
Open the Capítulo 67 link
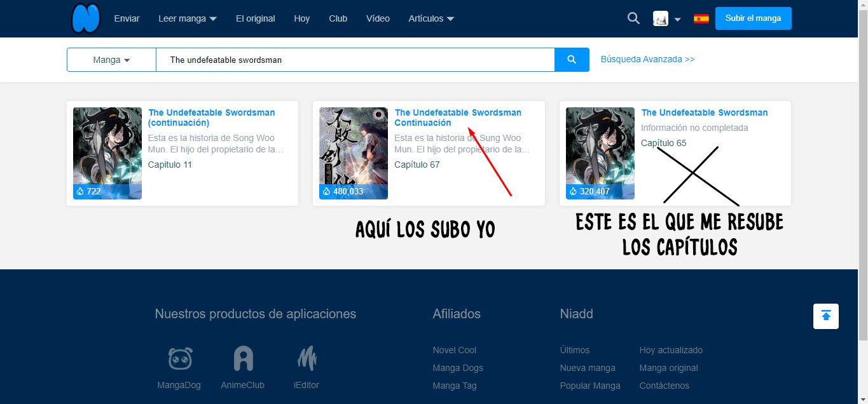click(x=417, y=165)
